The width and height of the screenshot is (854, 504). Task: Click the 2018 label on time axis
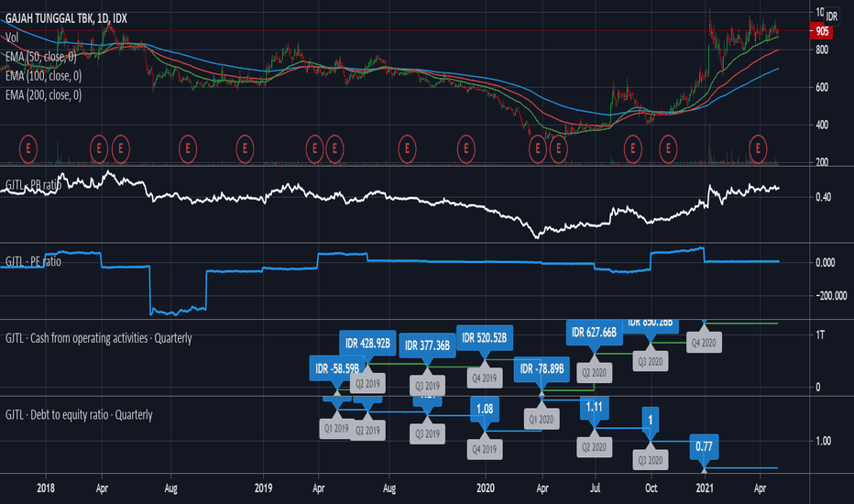pos(46,488)
